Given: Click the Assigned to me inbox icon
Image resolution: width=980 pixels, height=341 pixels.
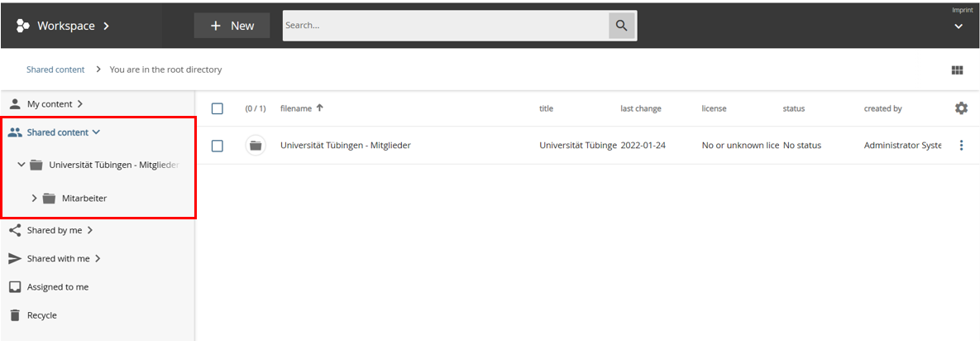Looking at the screenshot, I should (x=15, y=287).
